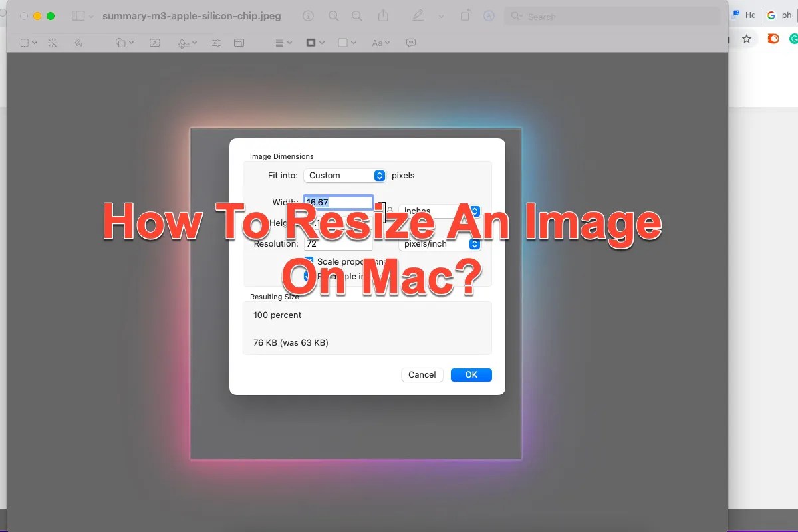
Task: Toggle Resample image
Action: pos(308,276)
